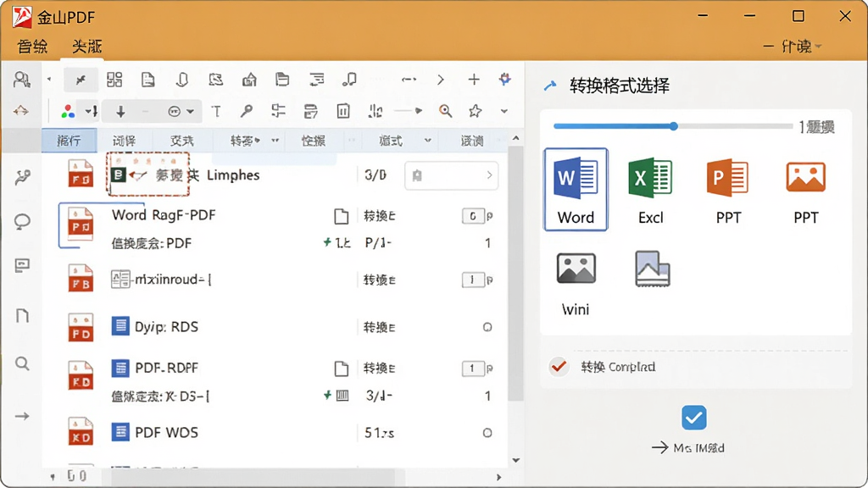Image resolution: width=868 pixels, height=488 pixels.
Task: Open the user account sidebar icon
Action: (22, 80)
